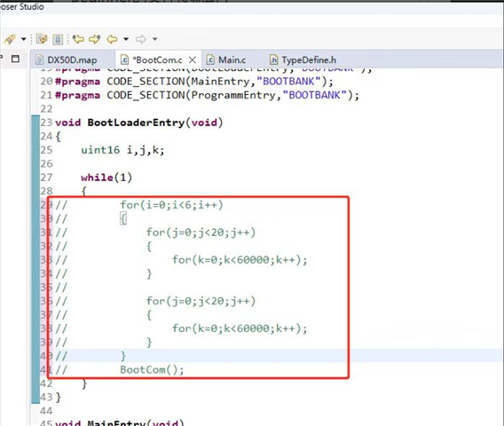Click line number 22 in the gutter

[x=46, y=109]
